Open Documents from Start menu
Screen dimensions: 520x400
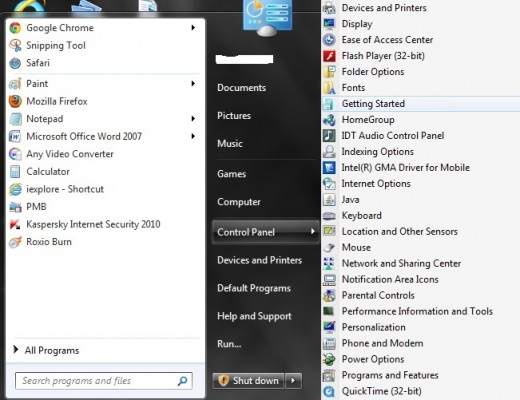[242, 88]
